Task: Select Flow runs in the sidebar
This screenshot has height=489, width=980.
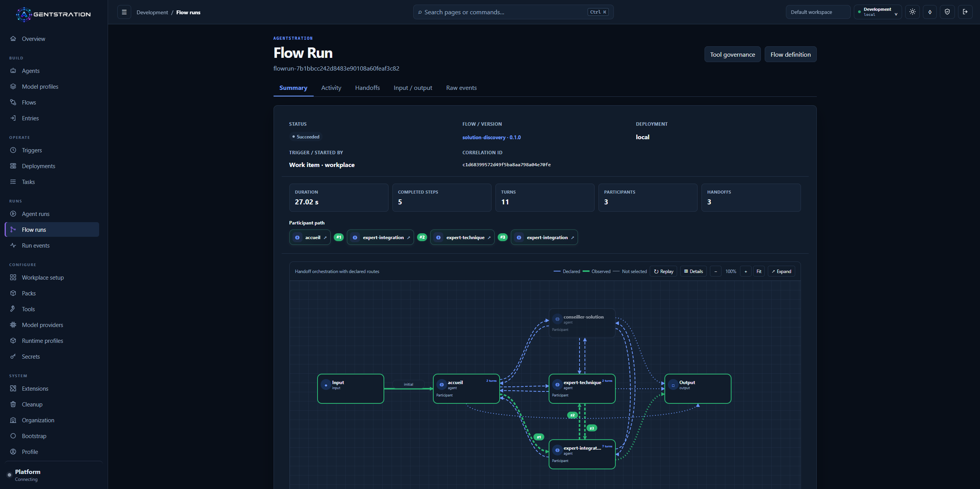Action: pos(52,229)
